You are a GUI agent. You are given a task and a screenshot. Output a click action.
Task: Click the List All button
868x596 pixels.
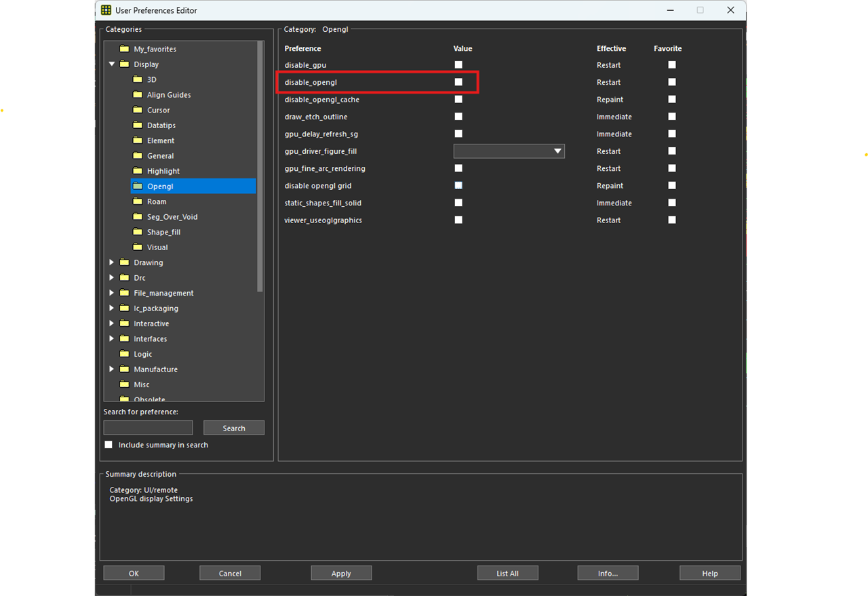[507, 573]
